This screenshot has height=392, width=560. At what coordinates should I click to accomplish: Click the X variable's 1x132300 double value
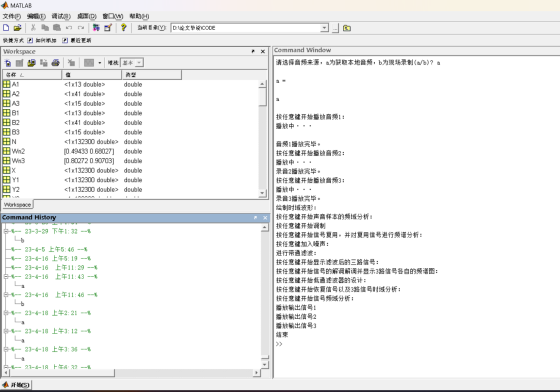click(x=91, y=170)
